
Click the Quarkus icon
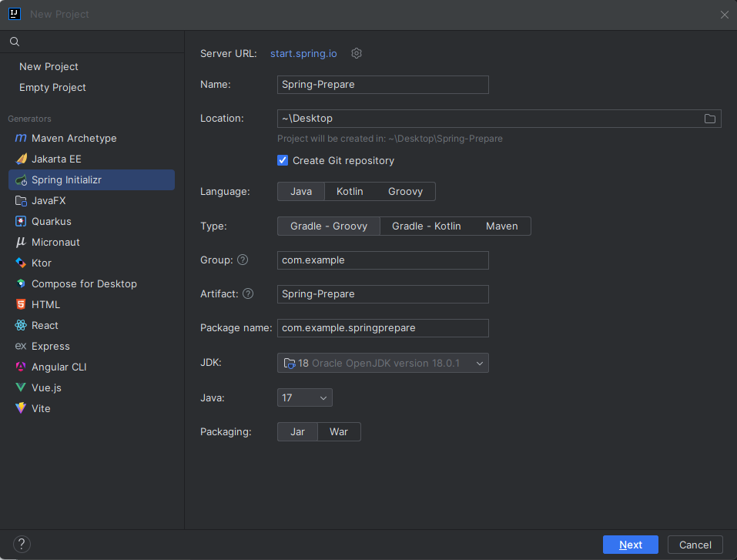point(21,222)
